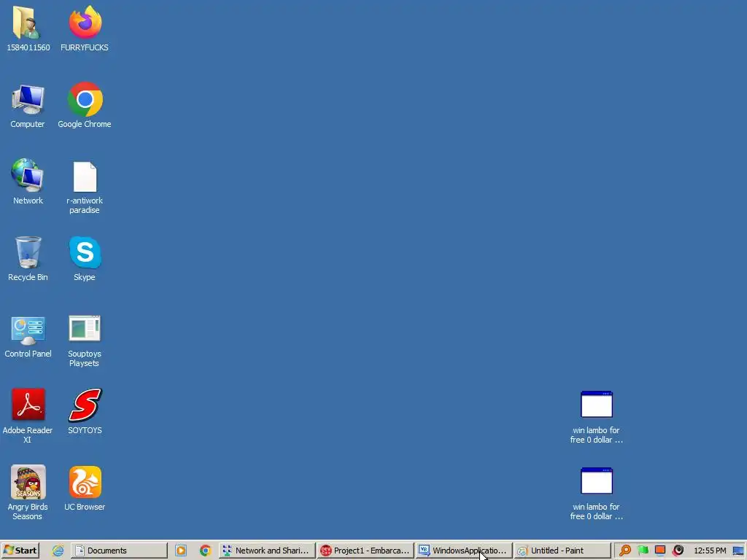Click the 12:55 PM taskbar clock
This screenshot has width=747, height=560.
coord(710,551)
